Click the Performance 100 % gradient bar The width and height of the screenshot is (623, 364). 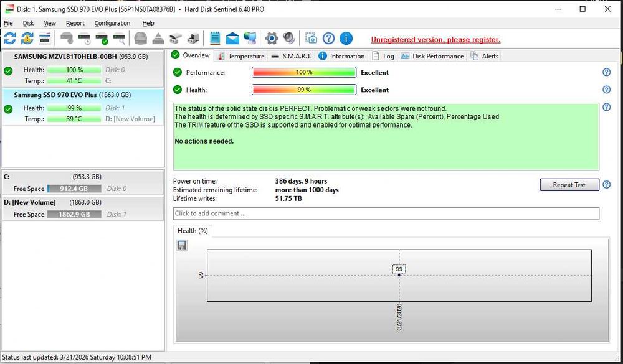(304, 72)
